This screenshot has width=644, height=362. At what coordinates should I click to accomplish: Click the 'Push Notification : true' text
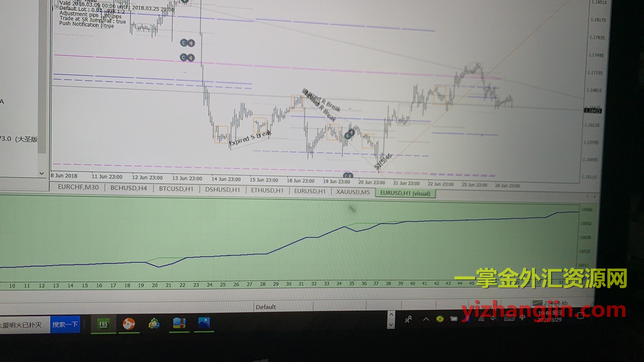click(87, 24)
